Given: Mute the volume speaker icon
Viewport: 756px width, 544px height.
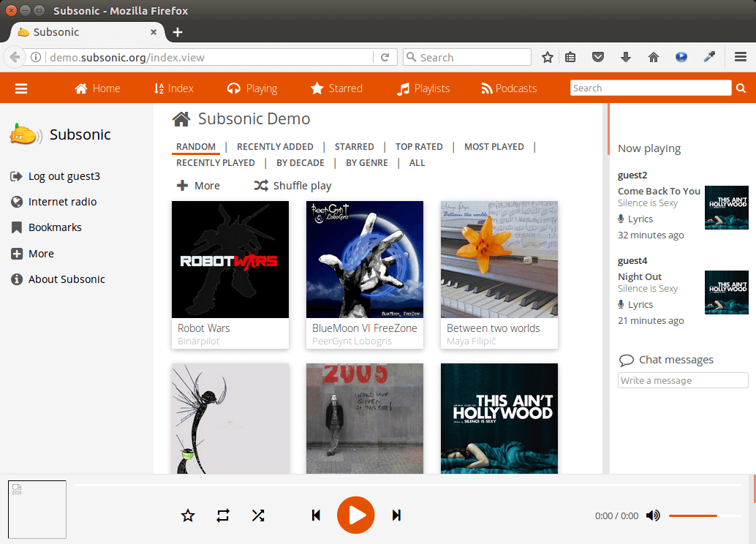Looking at the screenshot, I should point(653,515).
